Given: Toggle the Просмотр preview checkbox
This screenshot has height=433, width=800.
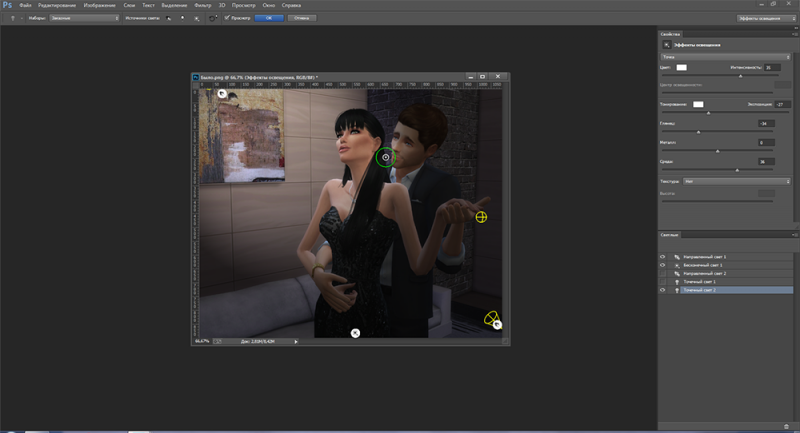Looking at the screenshot, I should coord(227,18).
